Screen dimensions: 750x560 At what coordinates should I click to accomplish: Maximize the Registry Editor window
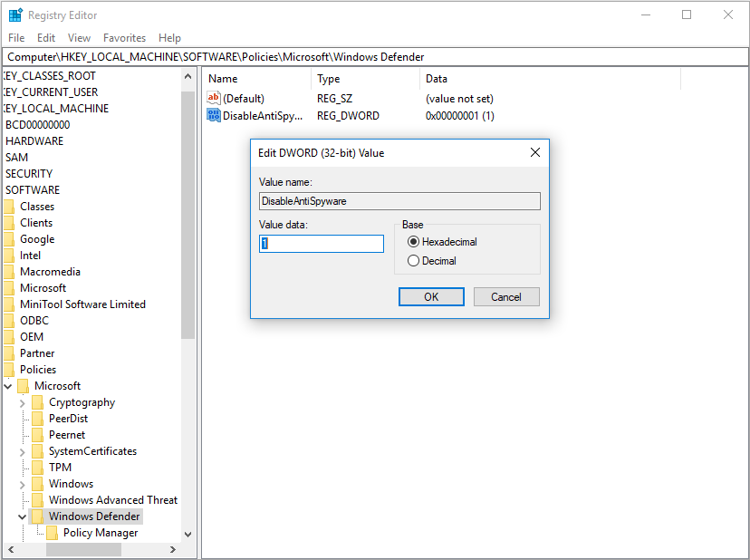pyautogui.click(x=687, y=14)
